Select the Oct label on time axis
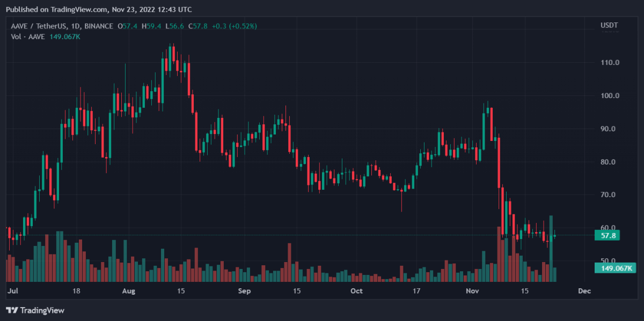Screen dimensions: 644x321 coord(356,291)
